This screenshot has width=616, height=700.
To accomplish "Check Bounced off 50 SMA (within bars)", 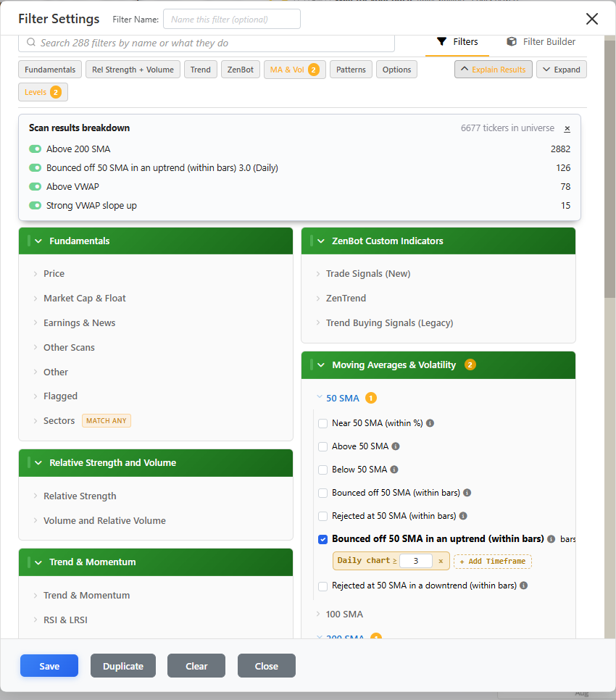I will click(x=322, y=493).
